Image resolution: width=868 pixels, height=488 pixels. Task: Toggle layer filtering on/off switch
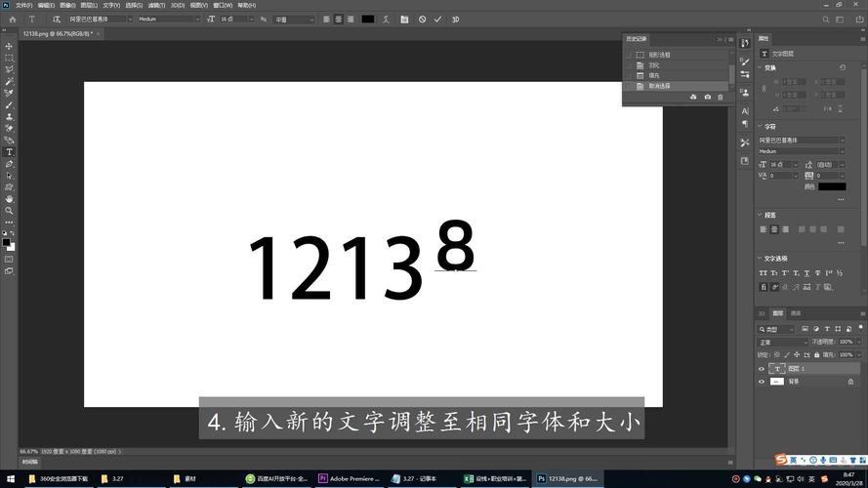click(x=861, y=328)
